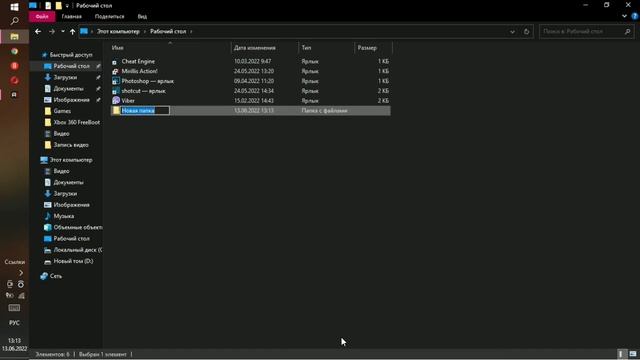This screenshot has height=360, width=640.
Task: Open Help via blue question icon
Action: [635, 16]
